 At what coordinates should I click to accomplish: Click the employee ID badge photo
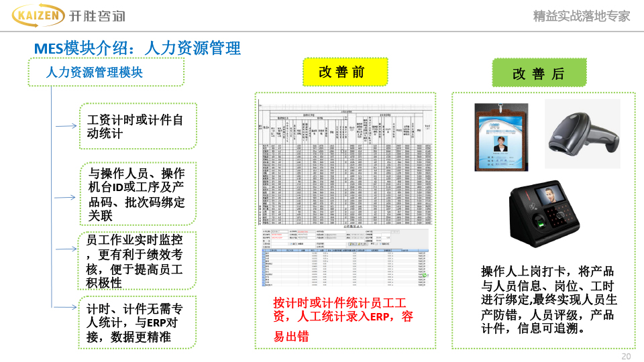[x=501, y=135]
